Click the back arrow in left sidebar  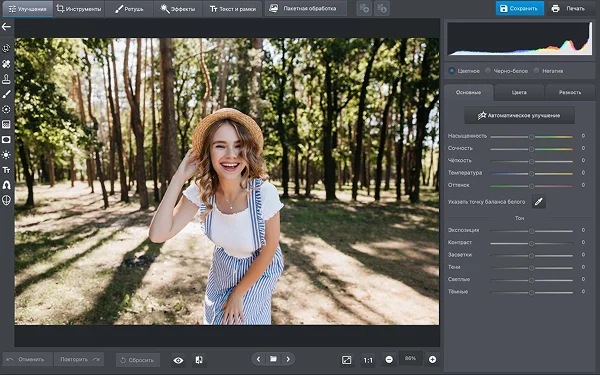click(x=6, y=27)
